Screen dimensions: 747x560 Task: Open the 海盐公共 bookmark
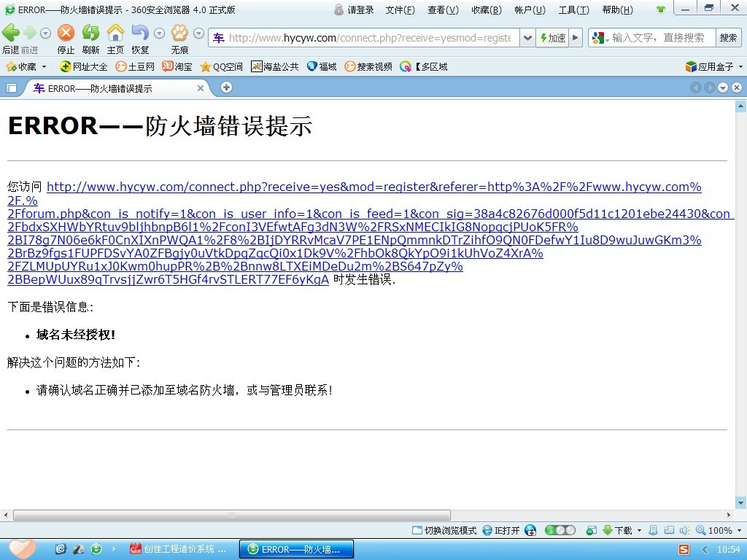click(275, 67)
